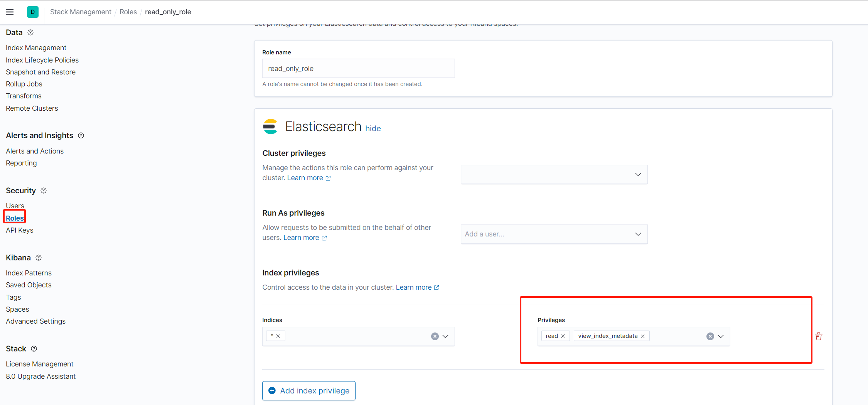Open Cluster privileges Learn more link

(x=309, y=178)
